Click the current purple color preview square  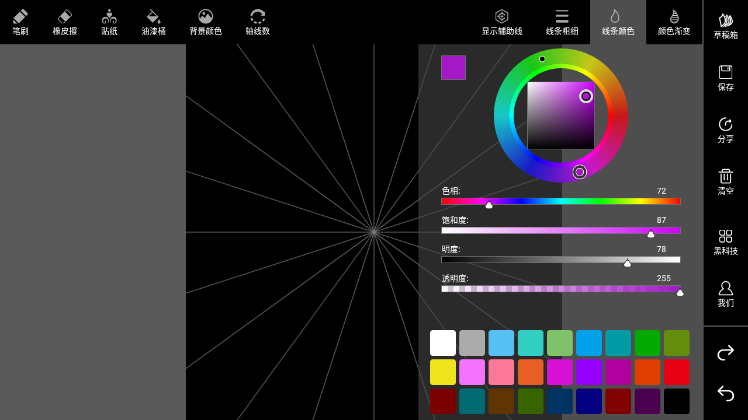click(x=453, y=67)
